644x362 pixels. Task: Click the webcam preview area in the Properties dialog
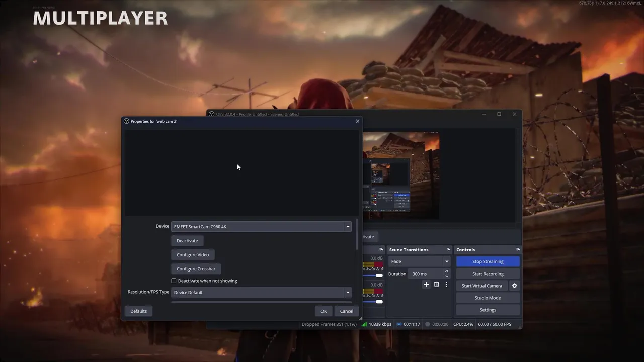coord(243,173)
